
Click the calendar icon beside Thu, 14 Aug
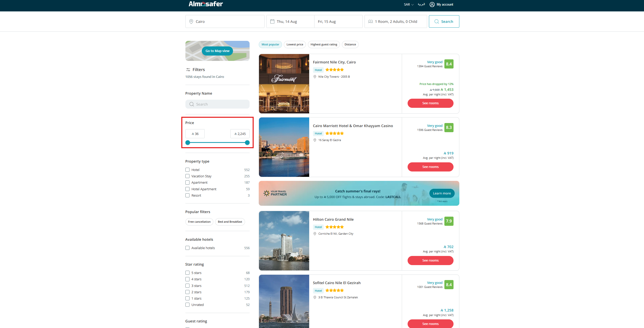(272, 22)
